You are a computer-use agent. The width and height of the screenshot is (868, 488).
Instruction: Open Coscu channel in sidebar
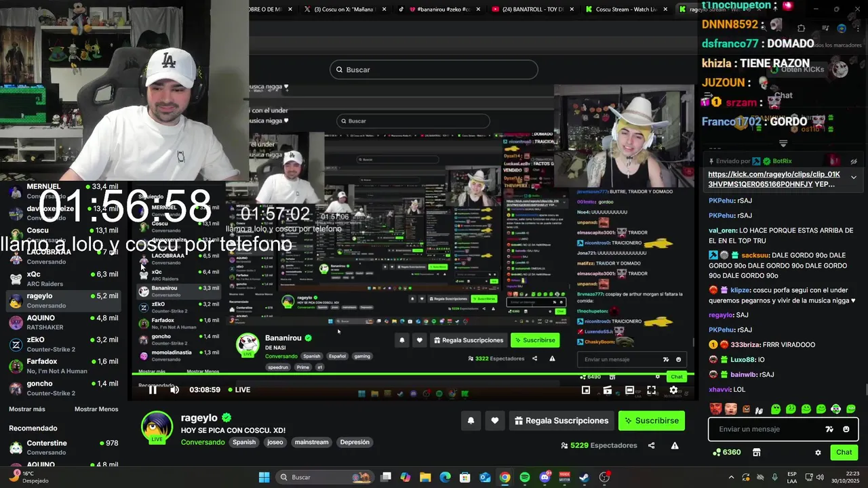point(62,235)
